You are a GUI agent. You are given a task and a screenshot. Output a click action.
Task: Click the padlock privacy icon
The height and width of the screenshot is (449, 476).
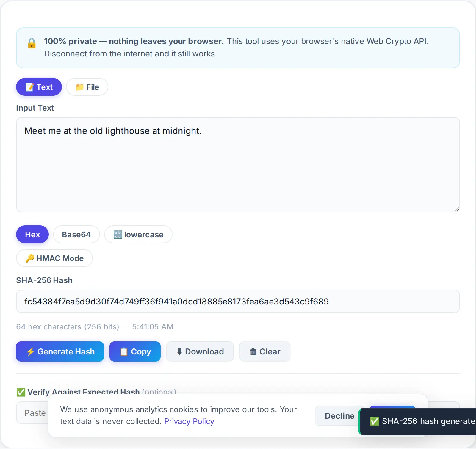click(32, 43)
